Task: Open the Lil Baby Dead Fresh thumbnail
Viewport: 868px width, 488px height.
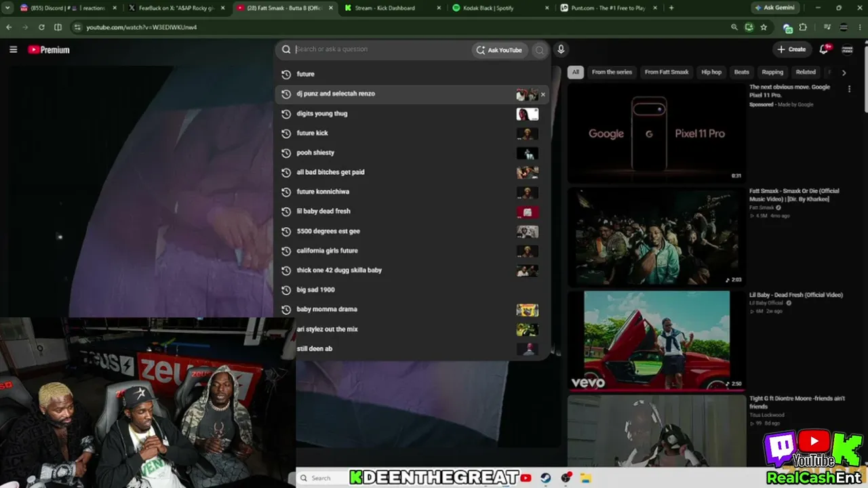Action: coord(656,341)
